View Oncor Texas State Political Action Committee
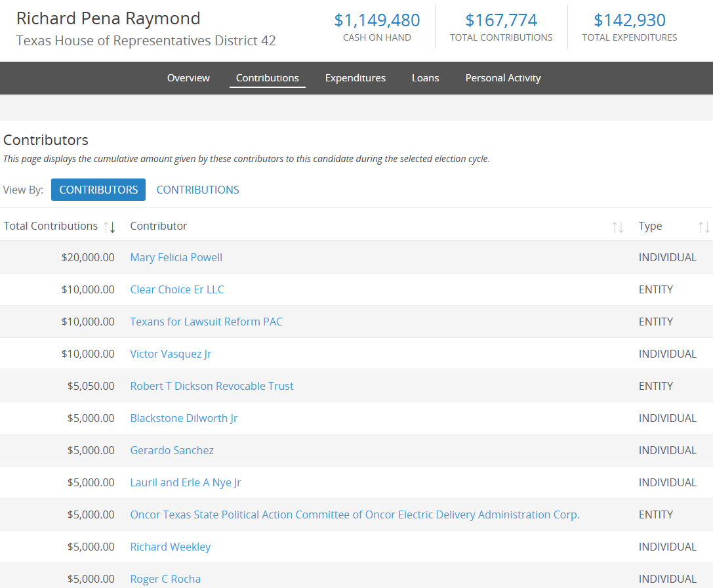Screen dimensions: 713x588 coord(354,514)
